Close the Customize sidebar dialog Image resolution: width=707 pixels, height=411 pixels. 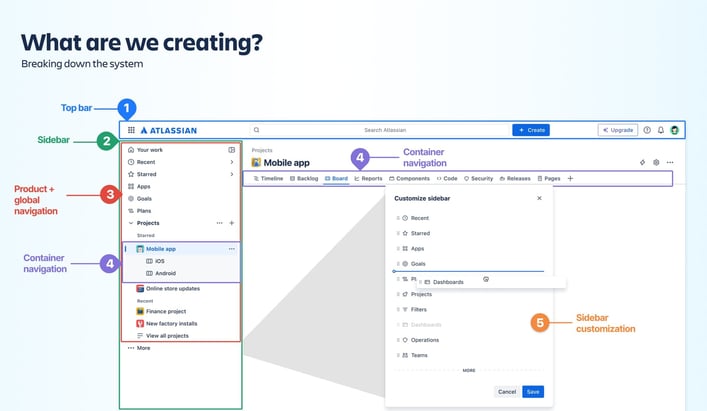539,198
